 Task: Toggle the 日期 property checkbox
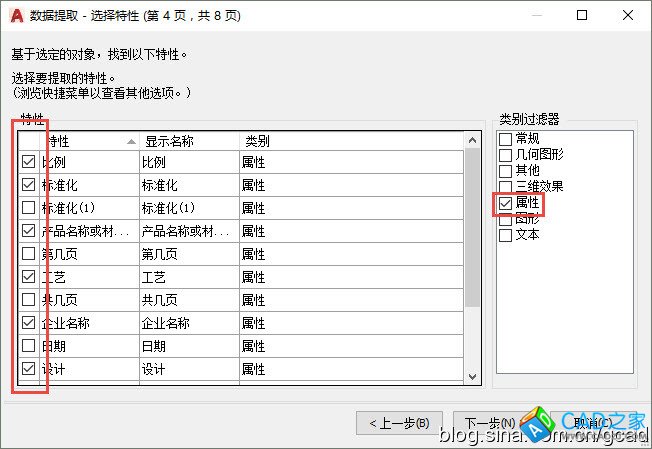coord(28,346)
